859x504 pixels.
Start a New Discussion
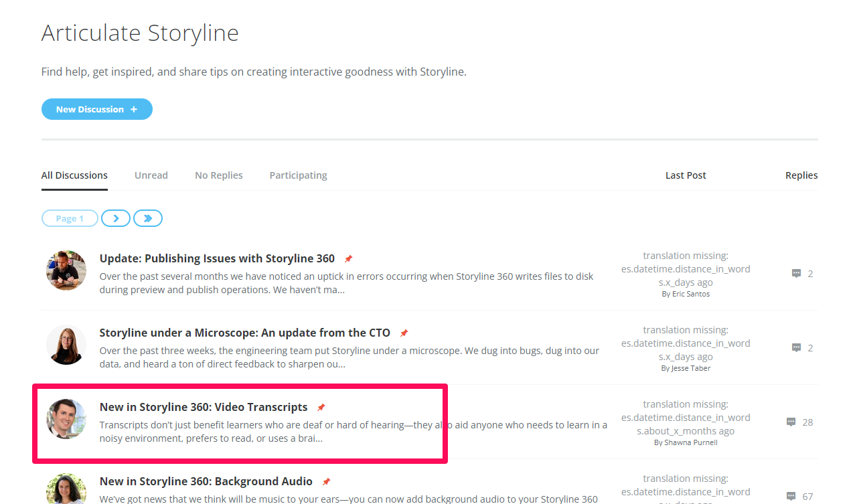coord(97,109)
